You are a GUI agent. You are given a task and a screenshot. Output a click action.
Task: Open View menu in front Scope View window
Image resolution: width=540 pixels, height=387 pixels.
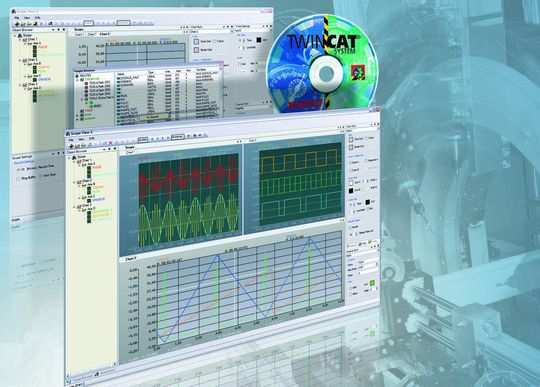click(x=81, y=139)
